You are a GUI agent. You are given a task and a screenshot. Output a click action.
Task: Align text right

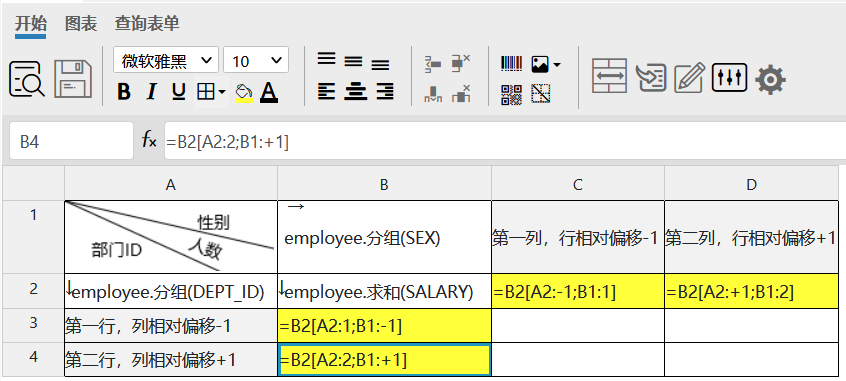coord(385,91)
